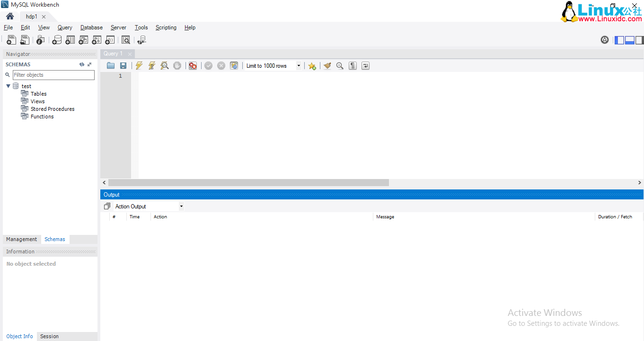
Task: Save the SQL script with the floppy disk icon
Action: [x=123, y=66]
